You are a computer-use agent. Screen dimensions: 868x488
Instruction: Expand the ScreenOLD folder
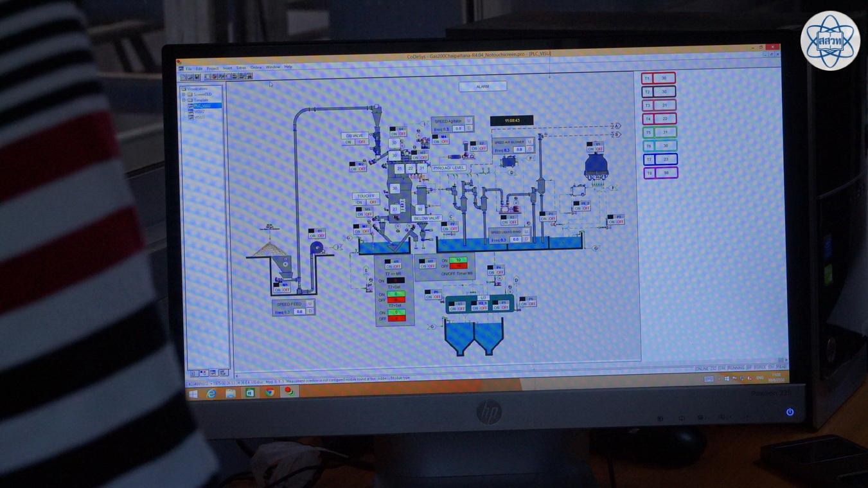click(184, 95)
